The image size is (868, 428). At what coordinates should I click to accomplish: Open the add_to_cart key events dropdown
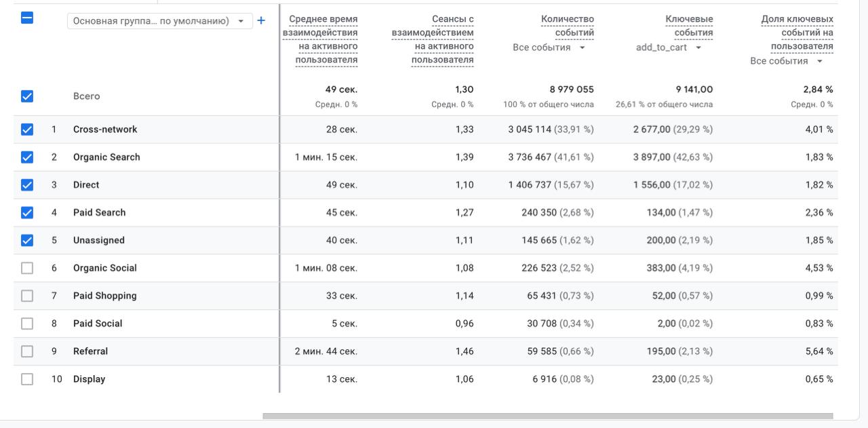pos(669,47)
